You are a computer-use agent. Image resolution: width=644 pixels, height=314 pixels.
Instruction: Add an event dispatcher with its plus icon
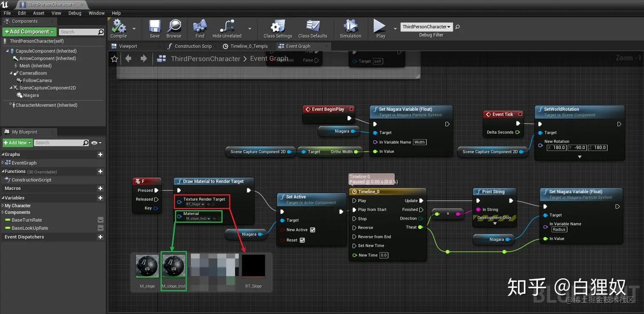point(101,237)
